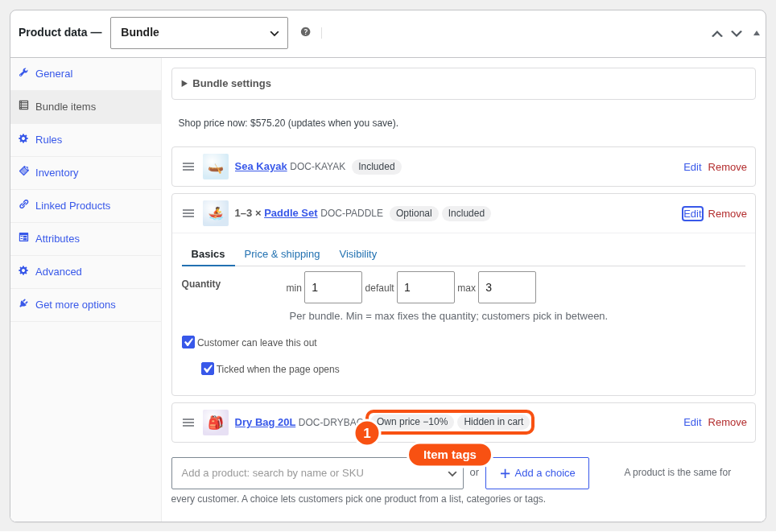Viewport: 776px width, 532px height.
Task: Switch to the Visibility tab
Action: click(357, 254)
